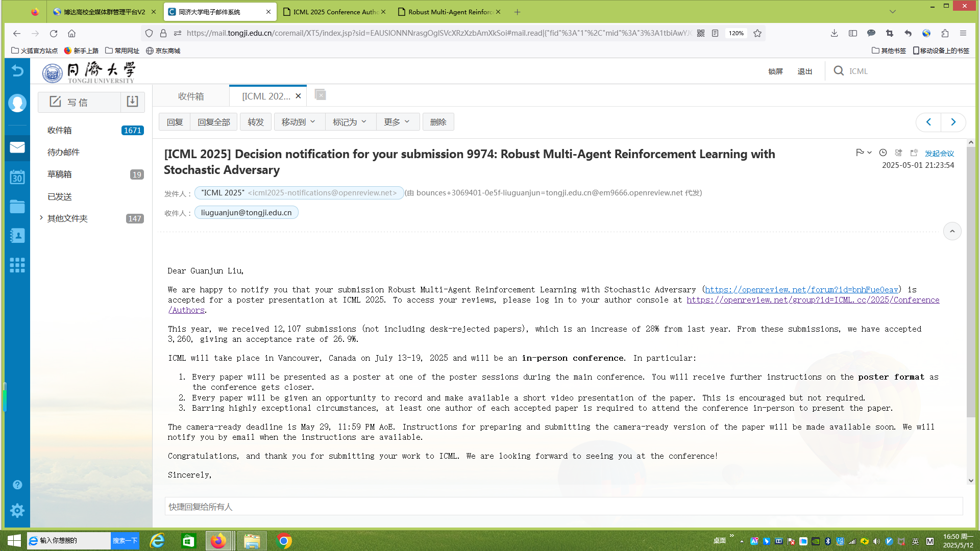Image resolution: width=980 pixels, height=551 pixels.
Task: Open Firefox sidebar toggle icon
Action: point(853,33)
